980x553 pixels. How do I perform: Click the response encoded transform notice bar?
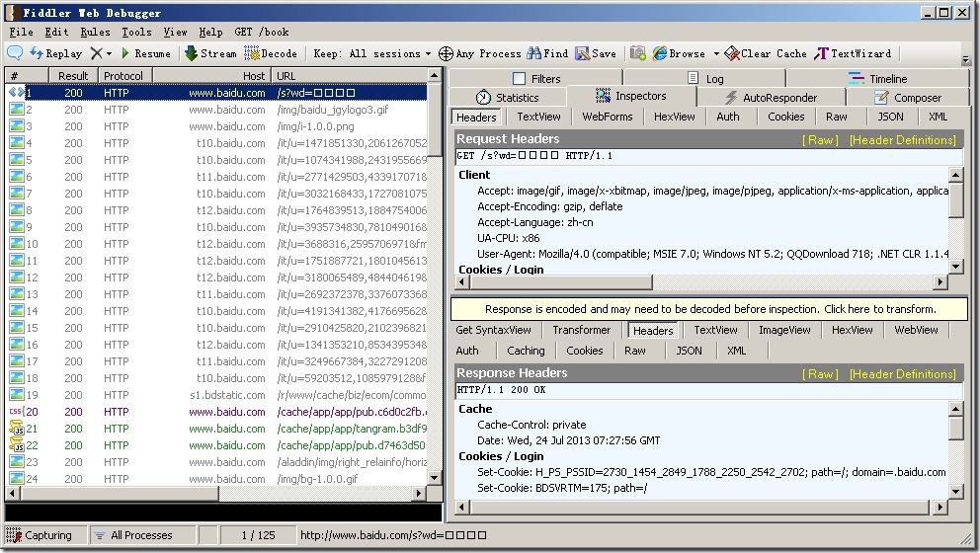710,309
